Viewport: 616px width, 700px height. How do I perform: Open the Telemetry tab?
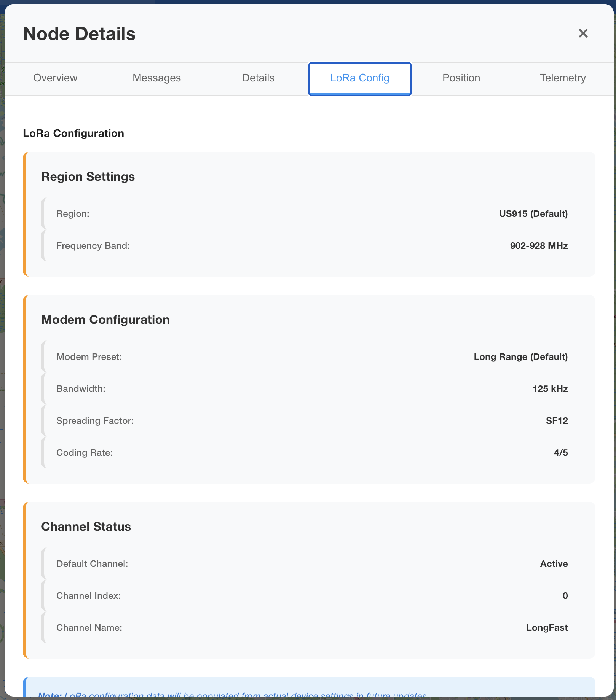[x=563, y=78]
